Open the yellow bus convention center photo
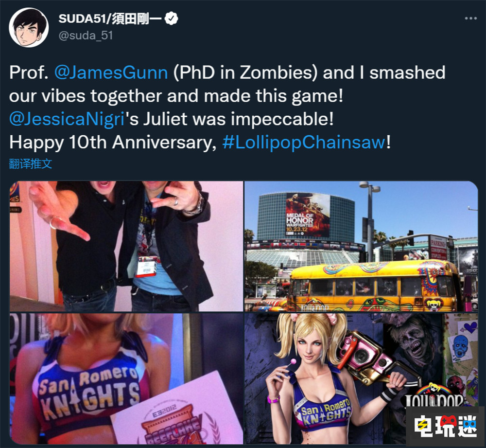 pos(361,246)
